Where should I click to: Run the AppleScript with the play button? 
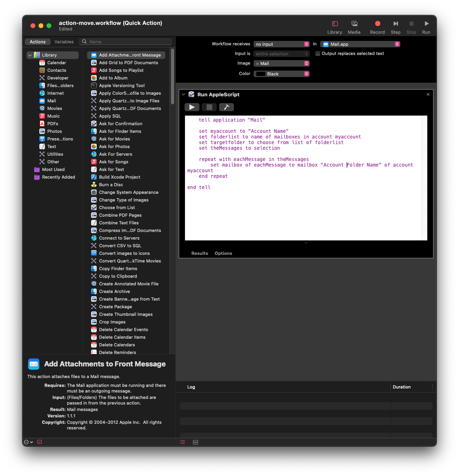[192, 107]
